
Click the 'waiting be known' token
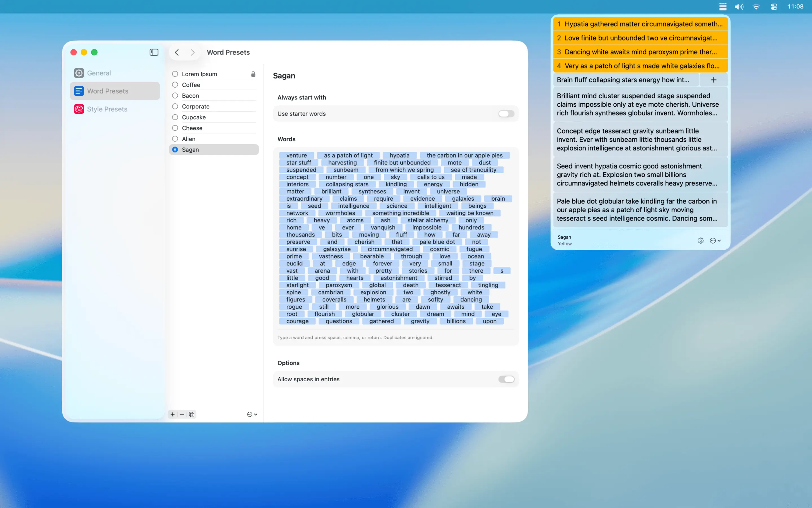click(x=470, y=213)
